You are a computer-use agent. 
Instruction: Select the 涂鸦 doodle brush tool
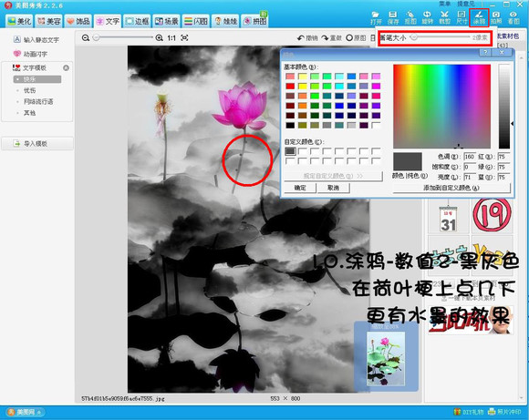tap(479, 17)
